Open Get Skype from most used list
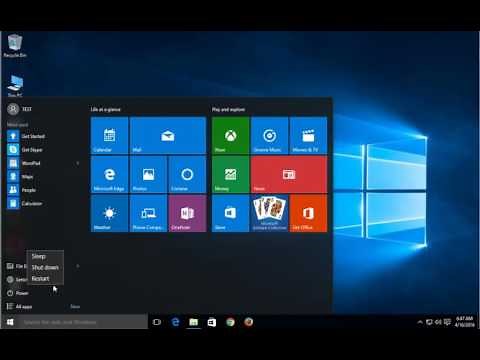Image resolution: width=480 pixels, height=360 pixels. (x=43, y=150)
